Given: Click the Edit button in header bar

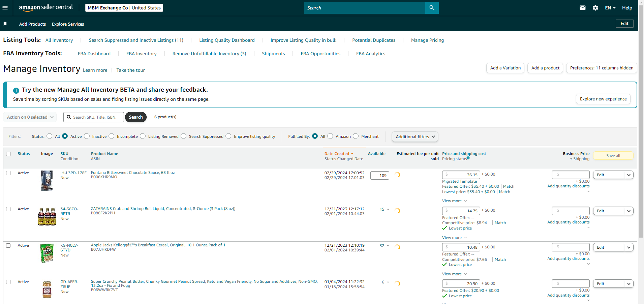Looking at the screenshot, I should point(624,24).
